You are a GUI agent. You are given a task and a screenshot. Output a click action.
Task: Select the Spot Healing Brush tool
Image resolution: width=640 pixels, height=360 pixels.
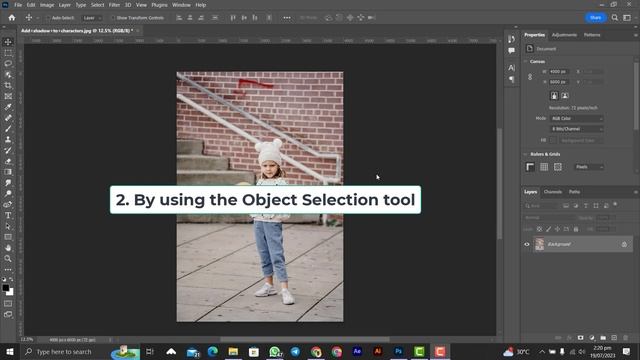8,118
